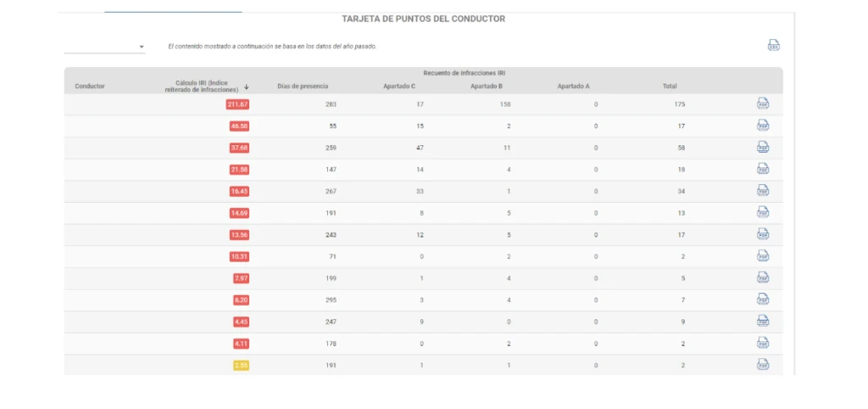Select the 55 days of presence cell
The image size is (868, 409).
(x=332, y=126)
